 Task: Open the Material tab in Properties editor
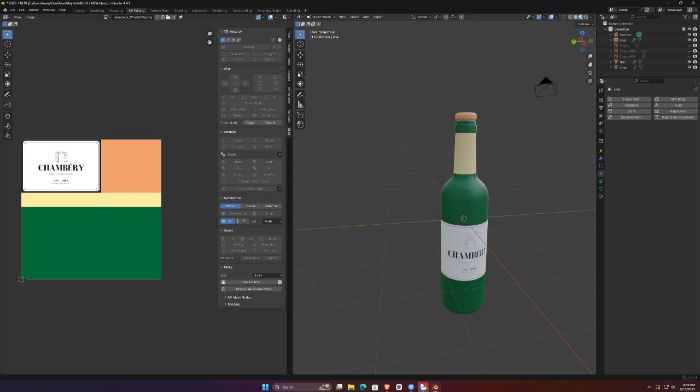point(601,196)
